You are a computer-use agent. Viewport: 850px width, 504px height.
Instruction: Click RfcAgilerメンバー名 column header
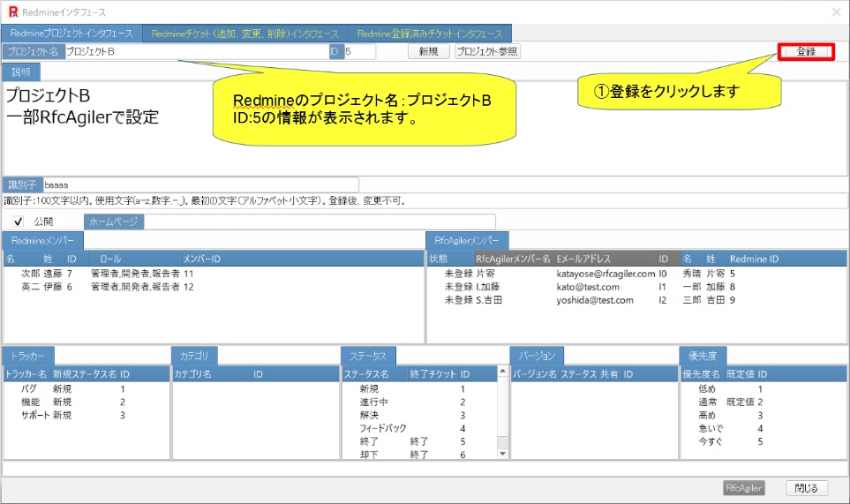click(513, 259)
